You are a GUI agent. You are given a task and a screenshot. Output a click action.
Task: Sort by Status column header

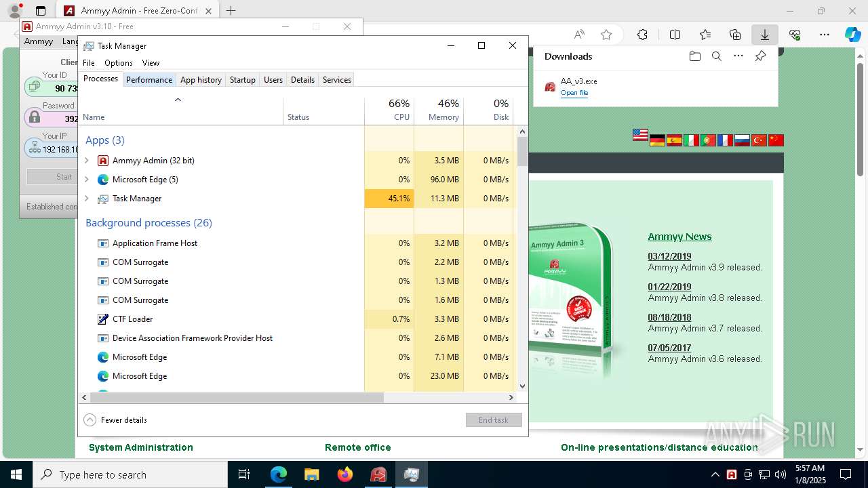point(323,110)
